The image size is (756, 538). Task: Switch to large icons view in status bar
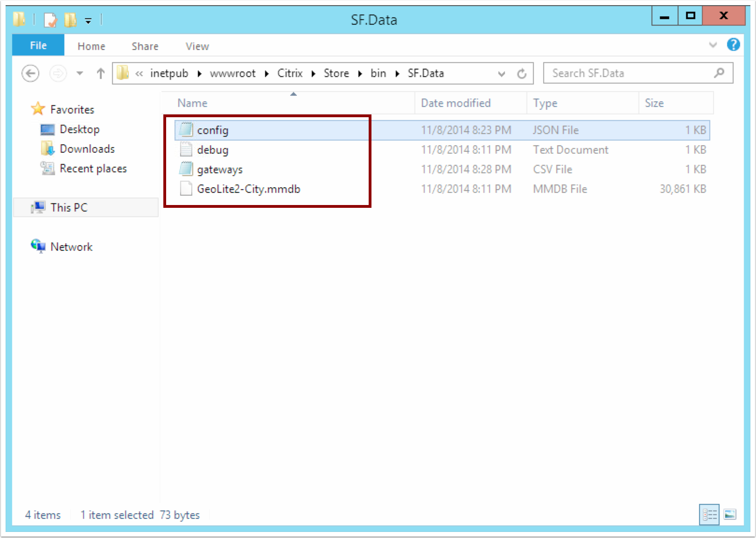[730, 515]
